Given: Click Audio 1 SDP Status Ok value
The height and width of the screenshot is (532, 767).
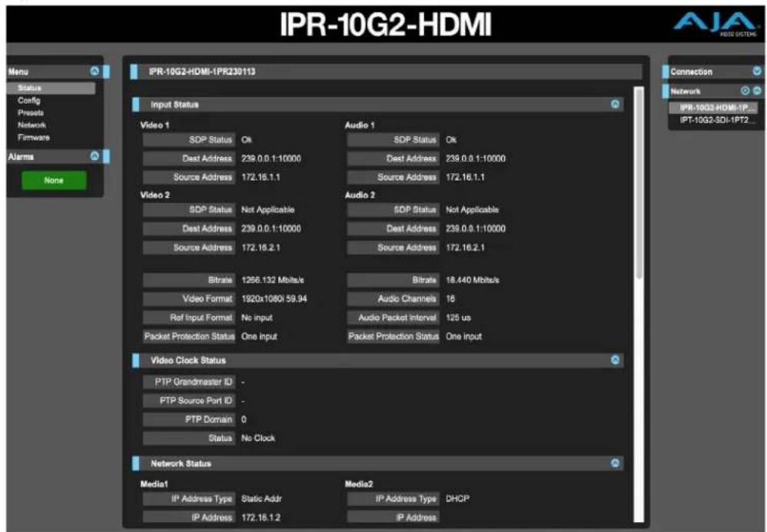Looking at the screenshot, I should pyautogui.click(x=450, y=139).
